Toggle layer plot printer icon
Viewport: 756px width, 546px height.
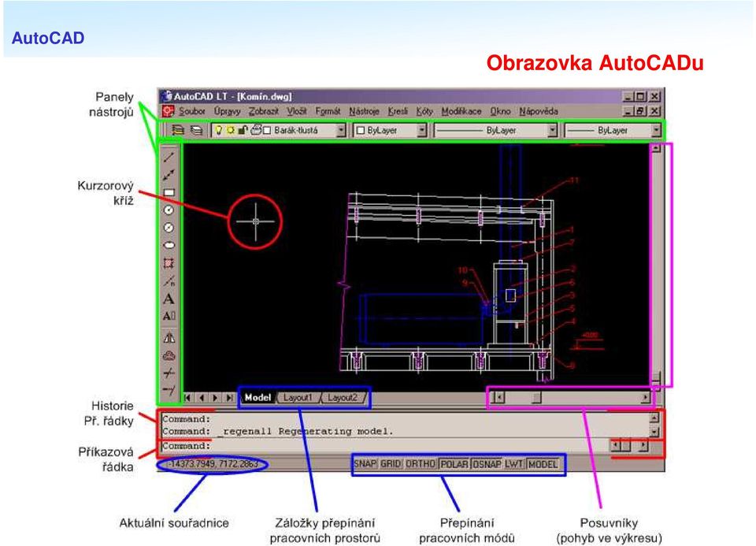(x=256, y=130)
